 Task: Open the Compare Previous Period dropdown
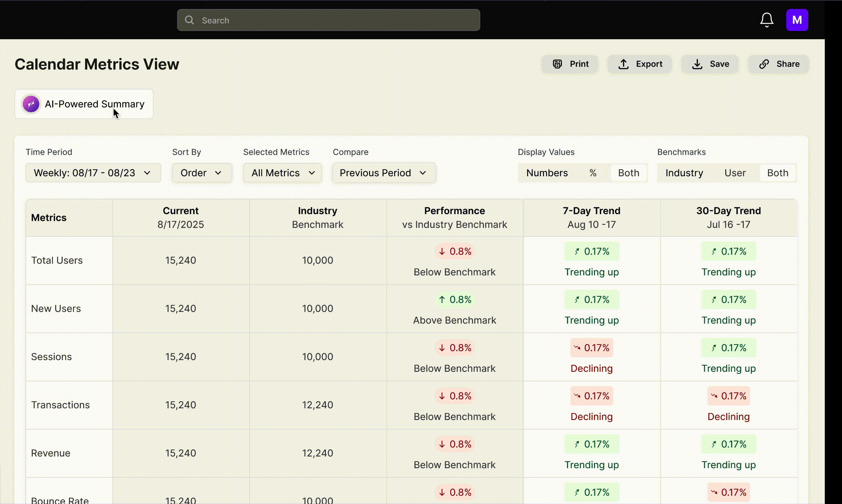tap(383, 173)
